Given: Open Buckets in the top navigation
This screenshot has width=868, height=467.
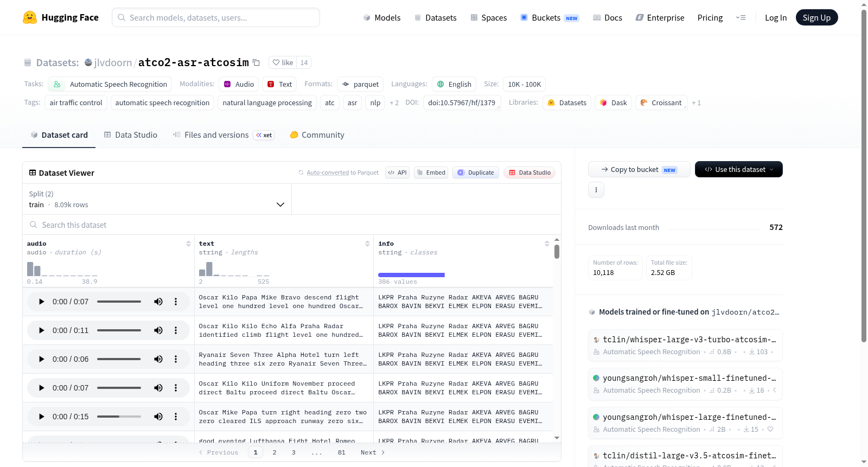Looking at the screenshot, I should 550,17.
